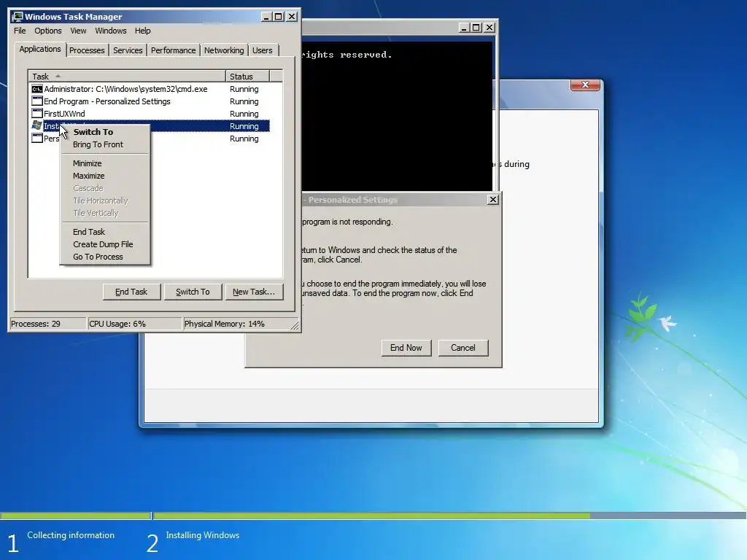Open the Options menu

click(x=47, y=31)
